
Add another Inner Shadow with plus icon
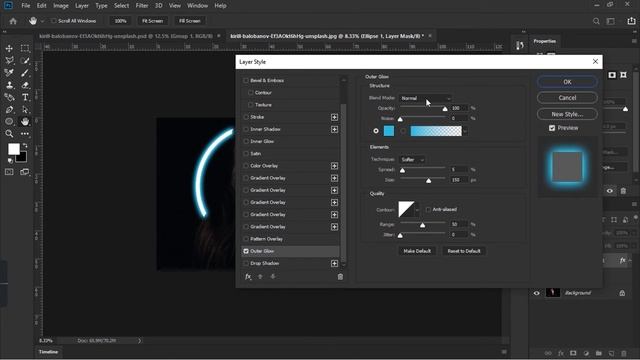(x=334, y=129)
